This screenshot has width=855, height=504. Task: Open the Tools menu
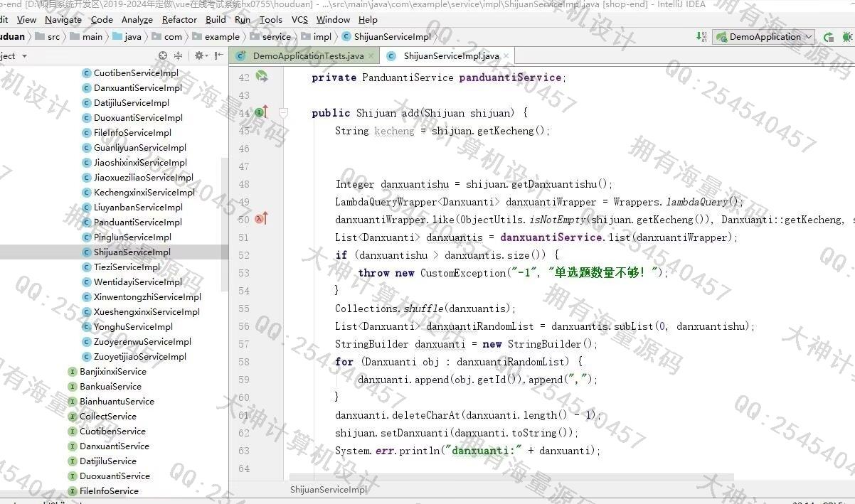pos(270,20)
